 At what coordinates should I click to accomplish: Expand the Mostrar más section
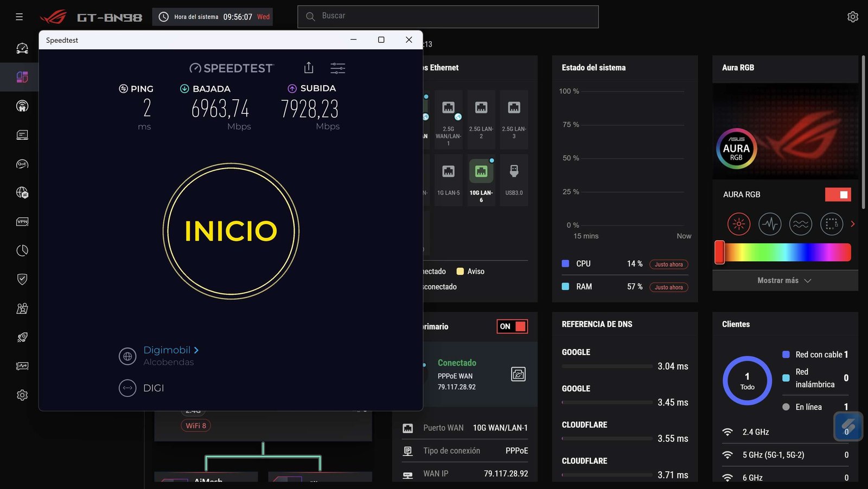(x=785, y=281)
